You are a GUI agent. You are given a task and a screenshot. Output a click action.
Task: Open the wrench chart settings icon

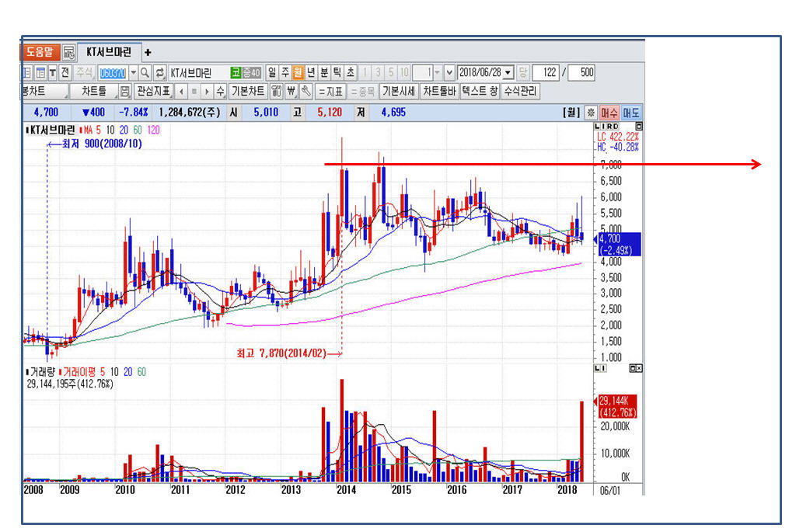click(305, 92)
